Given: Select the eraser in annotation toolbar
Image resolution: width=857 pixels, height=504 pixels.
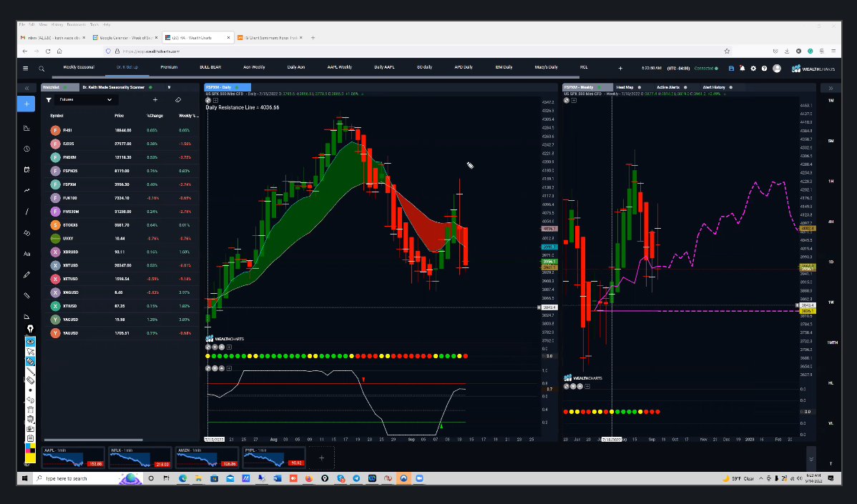Looking at the screenshot, I should (x=31, y=380).
